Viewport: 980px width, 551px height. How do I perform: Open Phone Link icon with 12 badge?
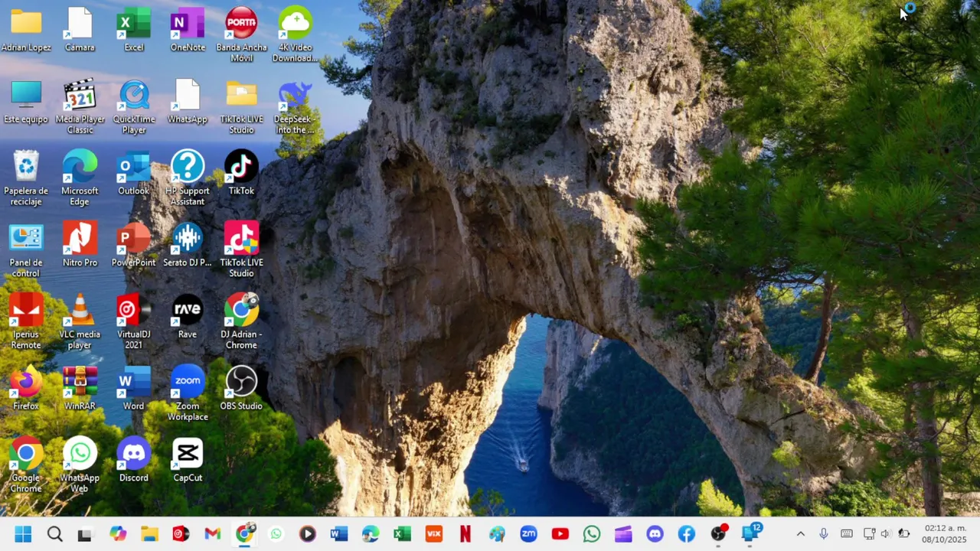[x=750, y=534]
